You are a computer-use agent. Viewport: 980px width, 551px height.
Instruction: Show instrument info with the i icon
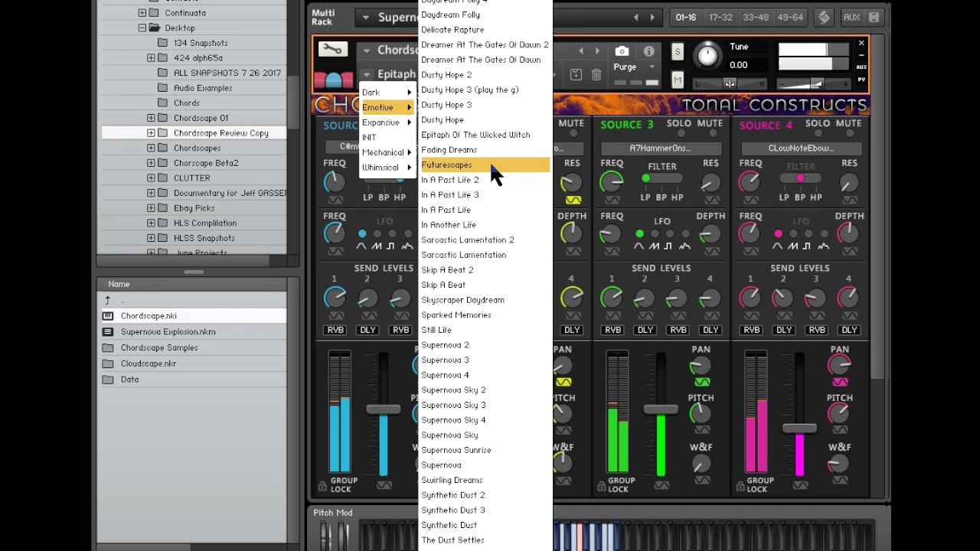(649, 51)
